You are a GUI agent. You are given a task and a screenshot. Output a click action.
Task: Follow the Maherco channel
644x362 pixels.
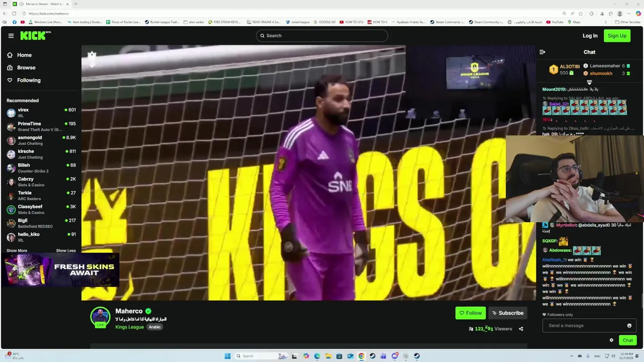pyautogui.click(x=470, y=313)
